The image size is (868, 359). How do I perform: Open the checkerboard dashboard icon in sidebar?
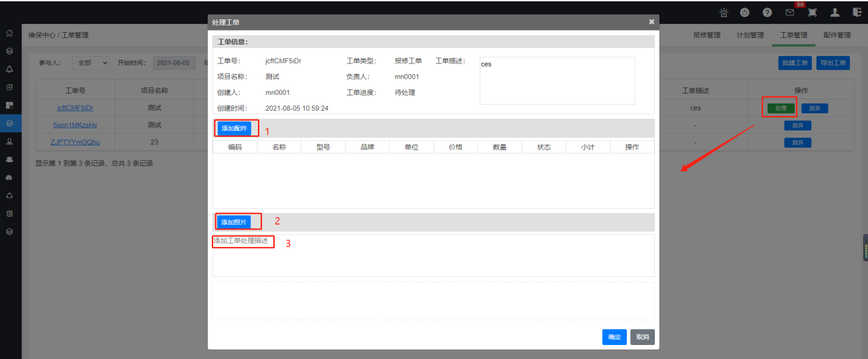point(9,105)
